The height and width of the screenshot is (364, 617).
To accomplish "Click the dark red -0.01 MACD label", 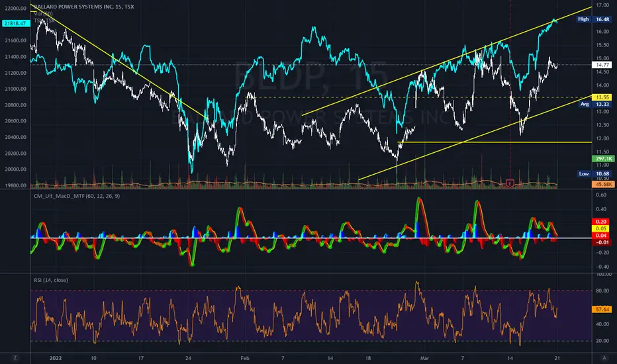I will pos(602,242).
